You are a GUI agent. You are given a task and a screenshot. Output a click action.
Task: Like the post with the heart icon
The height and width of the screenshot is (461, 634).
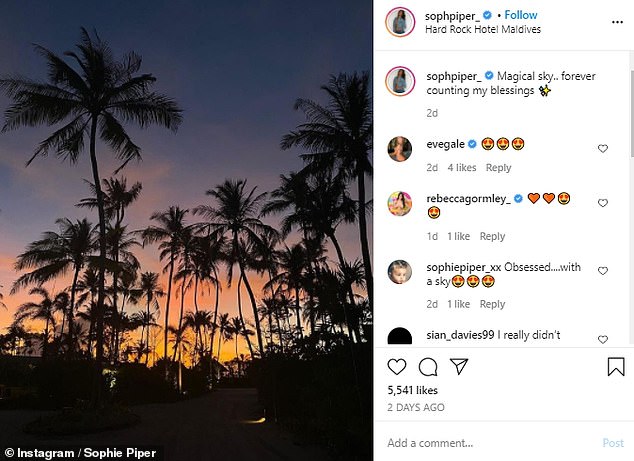[x=397, y=367]
